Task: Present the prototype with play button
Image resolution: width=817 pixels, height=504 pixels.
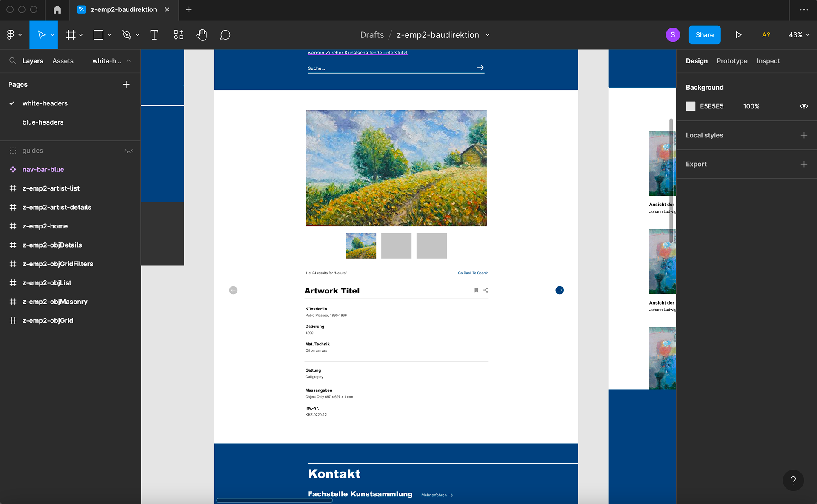Action: point(738,35)
